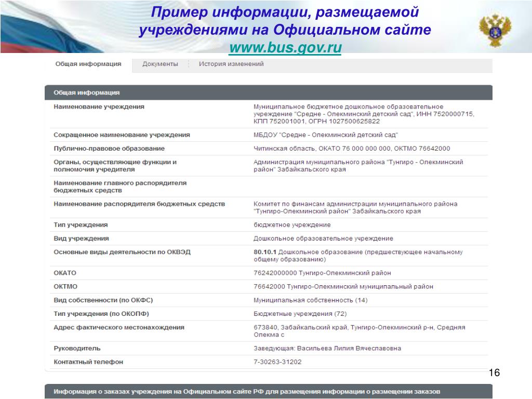Viewport: 532px width, 399px height.
Task: Click the phone number 7-30263-31202
Action: 277,362
